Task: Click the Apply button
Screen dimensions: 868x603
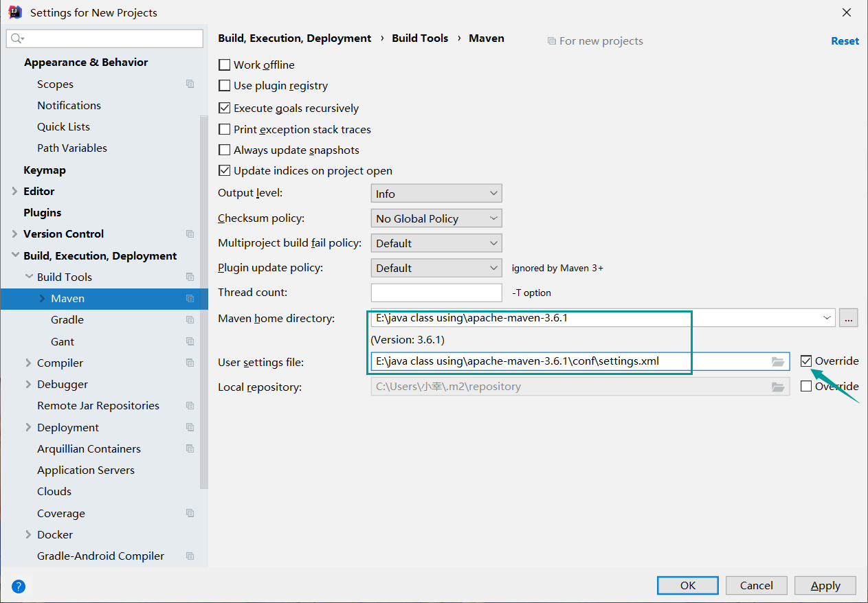Action: 825,585
